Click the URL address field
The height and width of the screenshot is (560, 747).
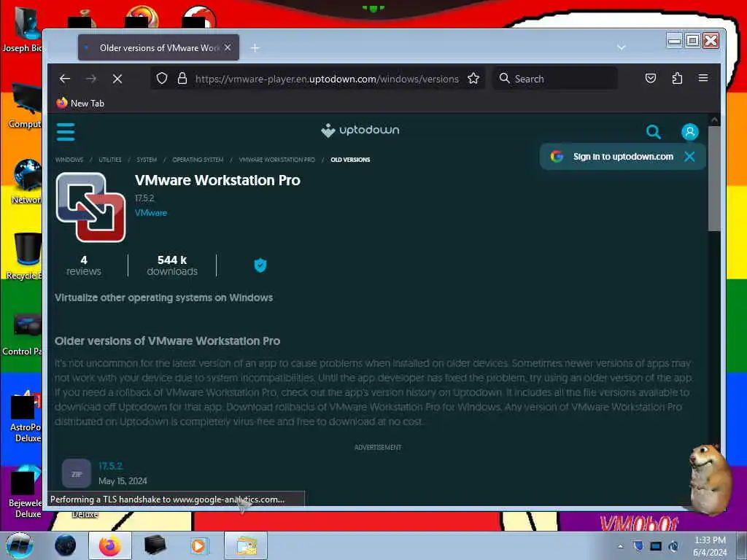tap(327, 79)
